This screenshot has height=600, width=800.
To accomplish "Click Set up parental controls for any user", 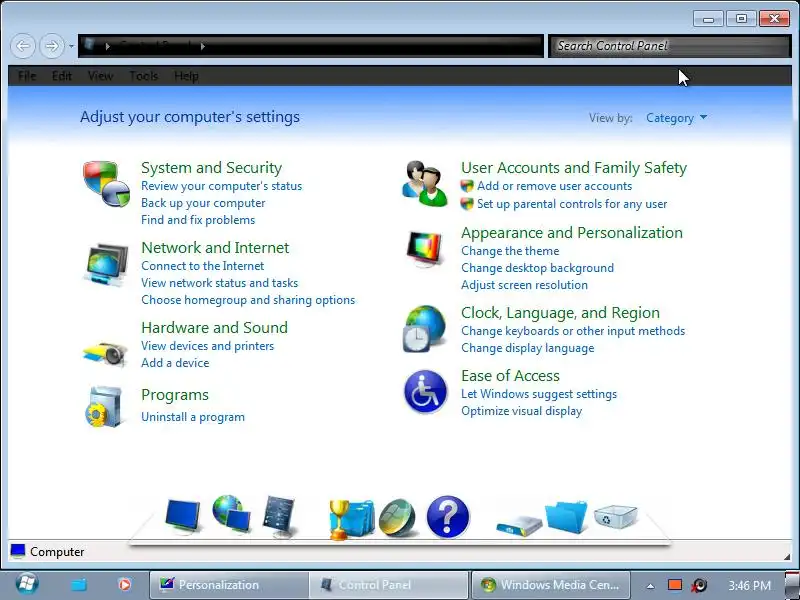I will 572,204.
